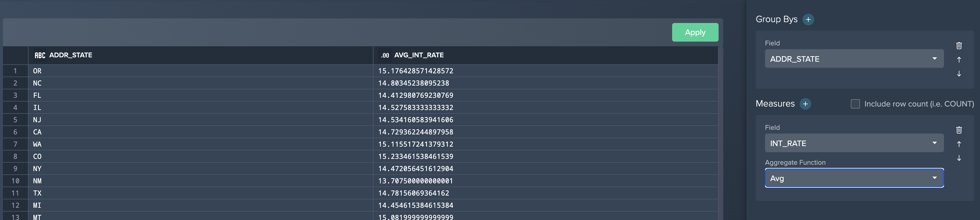Select row number 1 in table

pos(15,71)
